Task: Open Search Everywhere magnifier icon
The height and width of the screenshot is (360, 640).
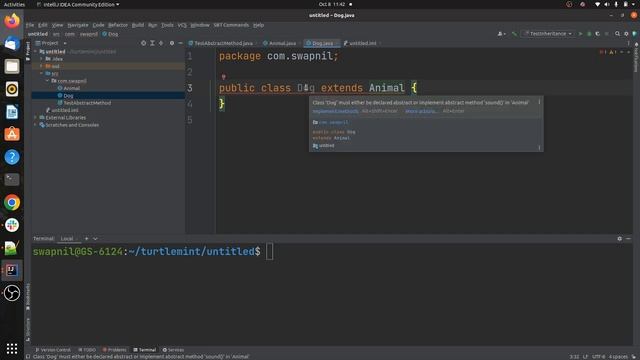Action: coord(618,33)
